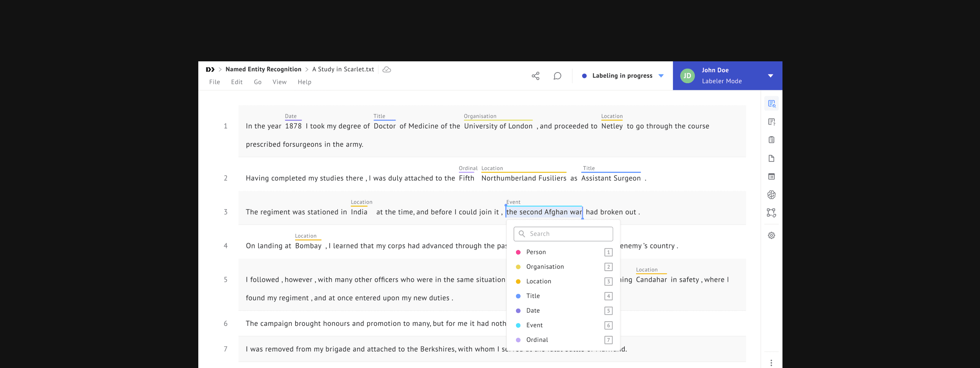Choose Person from the label list
Screen dimensions: 980x368
pos(563,252)
